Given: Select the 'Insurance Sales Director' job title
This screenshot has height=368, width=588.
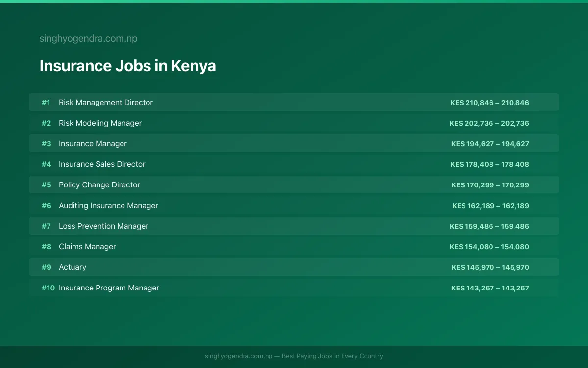Looking at the screenshot, I should pos(102,164).
